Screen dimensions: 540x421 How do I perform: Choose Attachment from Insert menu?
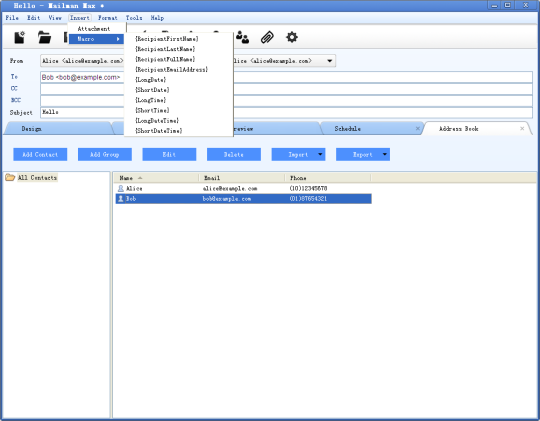(x=94, y=29)
